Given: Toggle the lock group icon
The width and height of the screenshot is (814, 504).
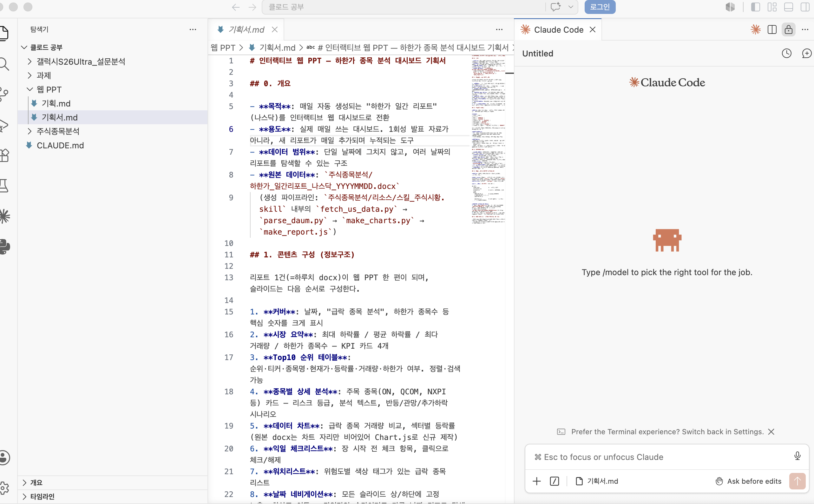Looking at the screenshot, I should pos(789,29).
